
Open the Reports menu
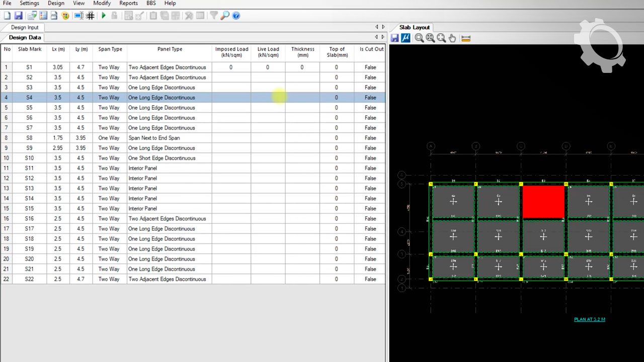pyautogui.click(x=128, y=4)
